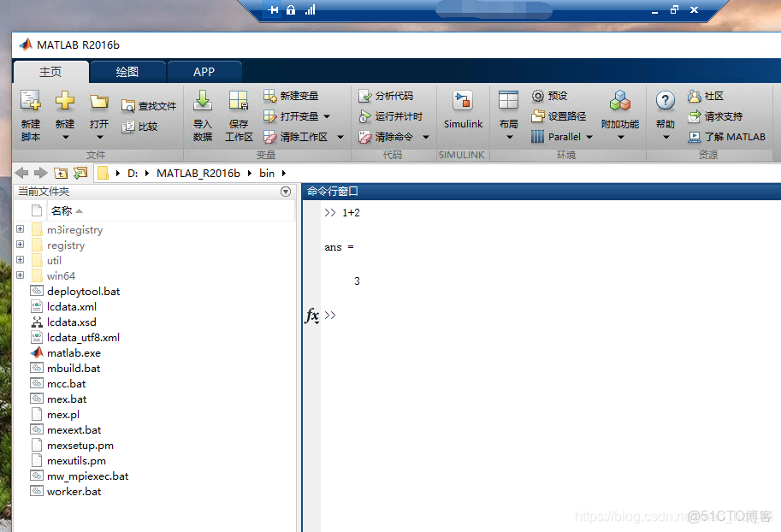Click the Layout (布局) icon
Image resolution: width=781 pixels, height=532 pixels.
(x=508, y=101)
